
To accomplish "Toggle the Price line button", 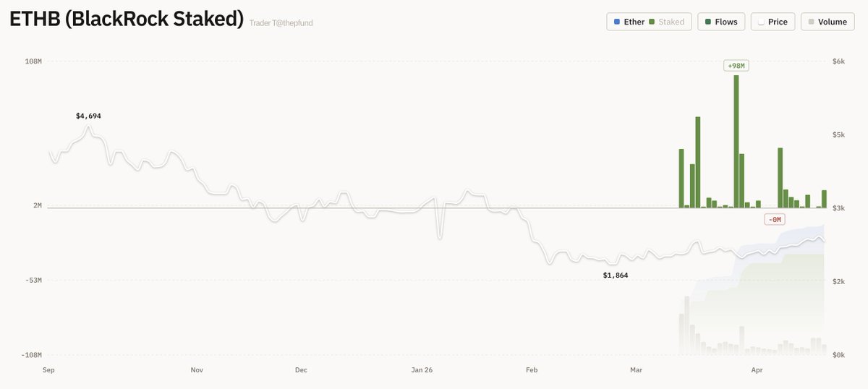I will tap(773, 22).
